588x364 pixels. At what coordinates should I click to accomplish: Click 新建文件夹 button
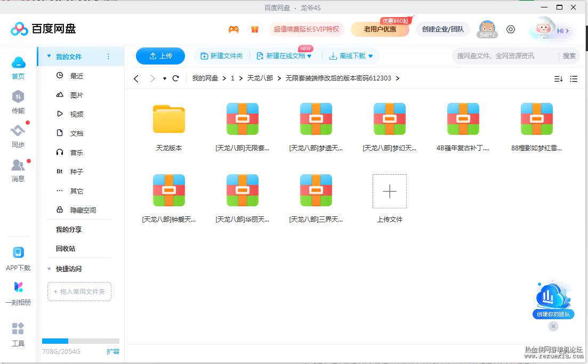click(x=222, y=56)
